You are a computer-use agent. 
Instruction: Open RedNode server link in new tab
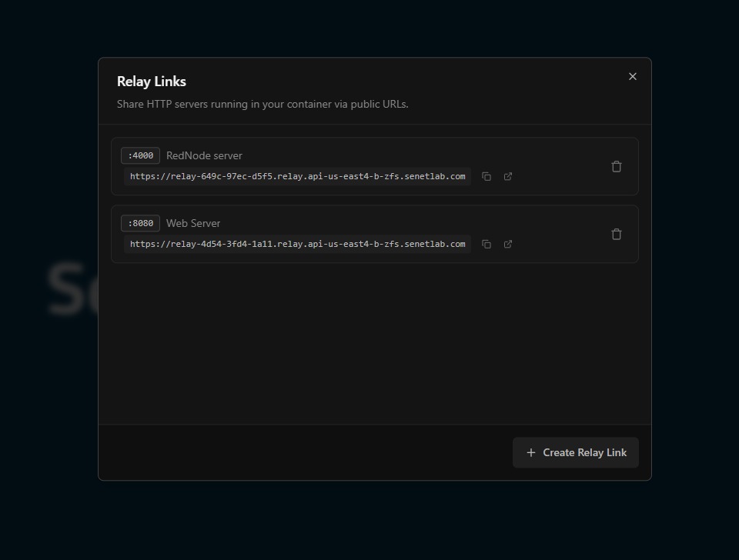pos(508,176)
